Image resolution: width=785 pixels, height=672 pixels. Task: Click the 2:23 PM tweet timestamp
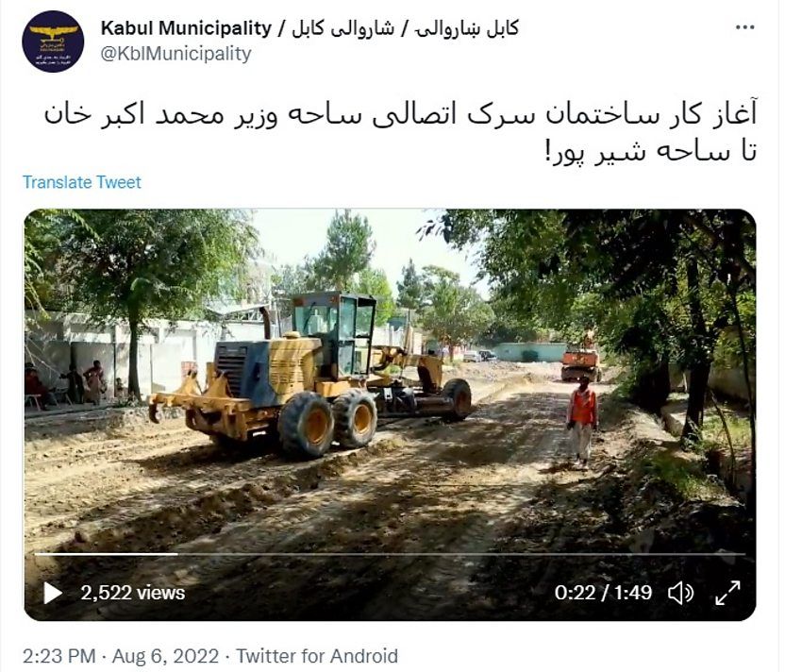coord(59,656)
